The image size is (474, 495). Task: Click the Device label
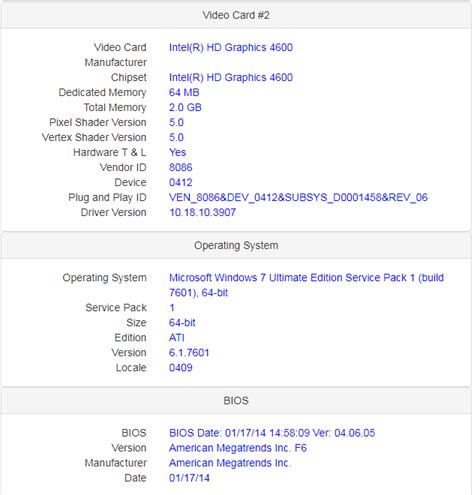[130, 183]
